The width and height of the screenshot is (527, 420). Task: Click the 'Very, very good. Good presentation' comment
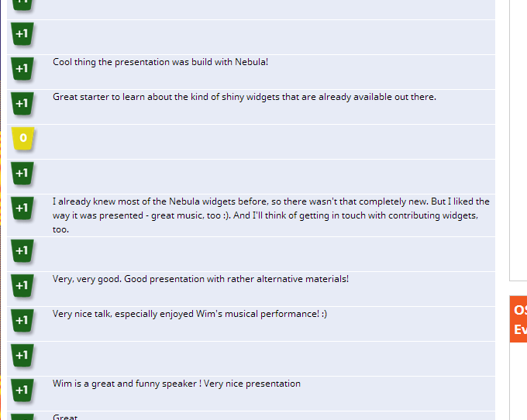201,279
